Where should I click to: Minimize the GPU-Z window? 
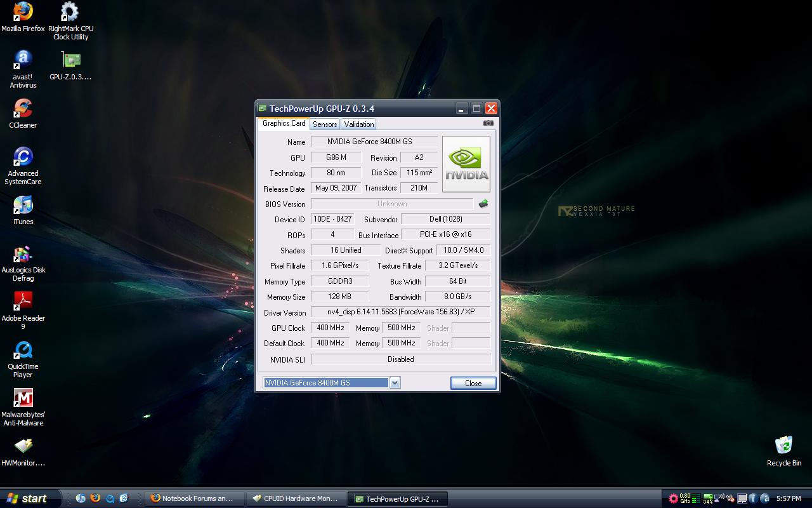click(462, 109)
